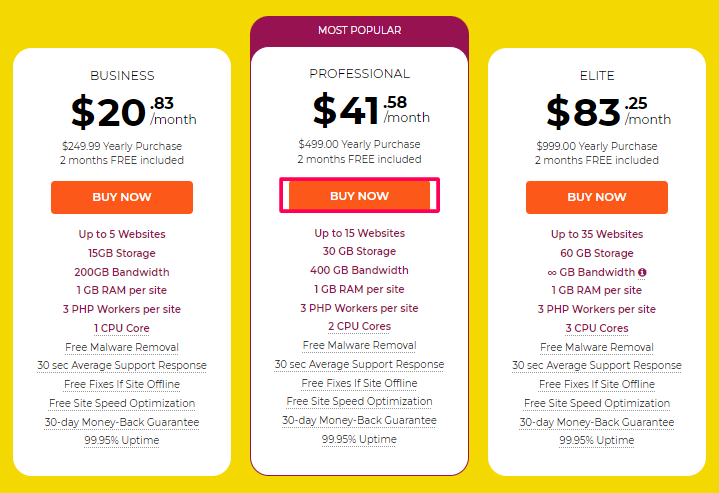Image resolution: width=719 pixels, height=493 pixels.
Task: Click Elite 99.95% Uptime
Action: [x=597, y=440]
